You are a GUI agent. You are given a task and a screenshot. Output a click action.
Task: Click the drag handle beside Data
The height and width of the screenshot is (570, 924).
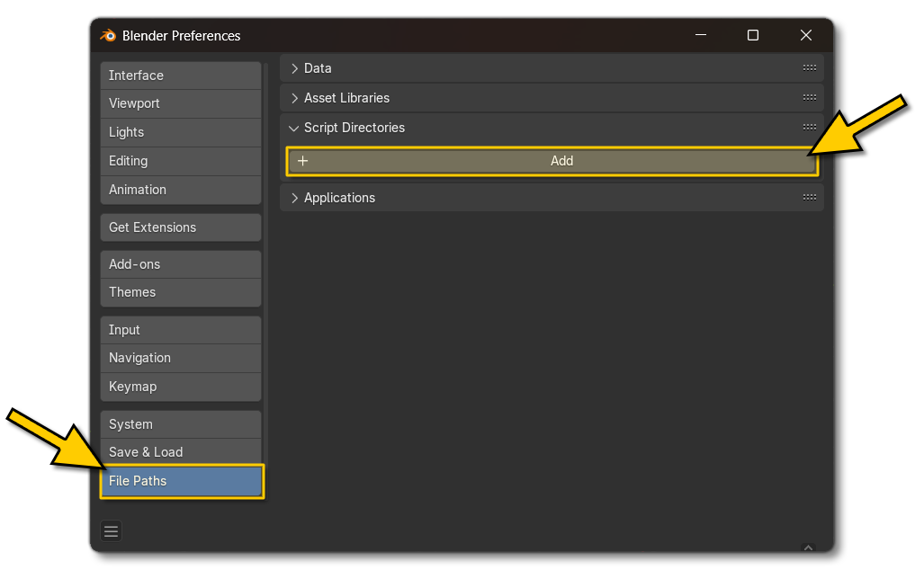tap(809, 67)
